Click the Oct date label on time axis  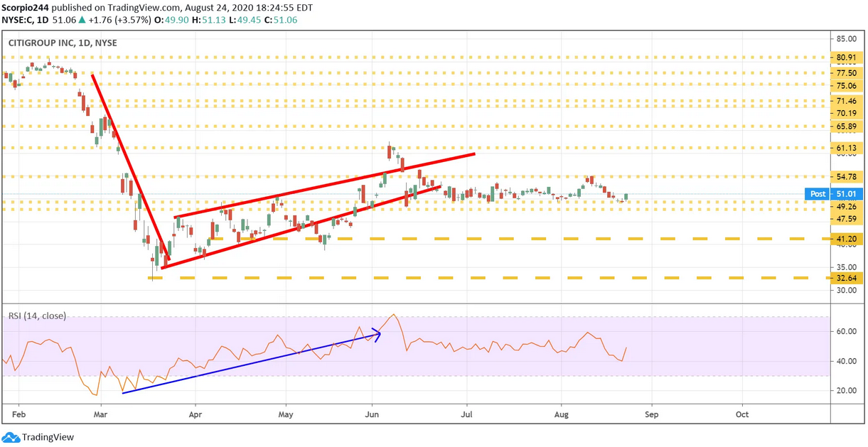742,413
